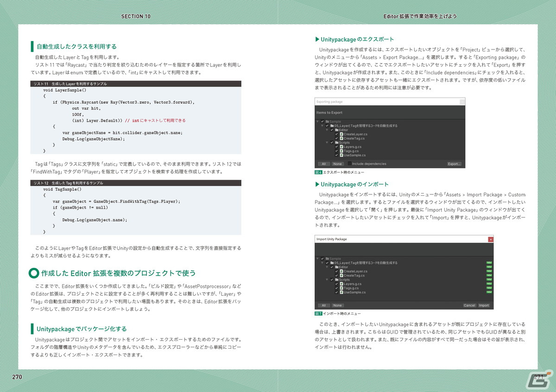Click All button in Exporting package
The width and height of the screenshot is (556, 392).
pos(324,164)
